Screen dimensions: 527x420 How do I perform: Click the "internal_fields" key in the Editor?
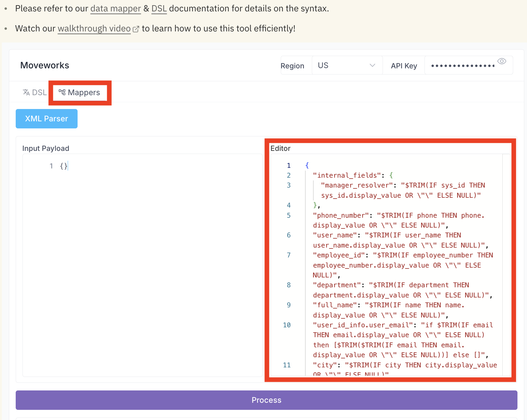347,176
